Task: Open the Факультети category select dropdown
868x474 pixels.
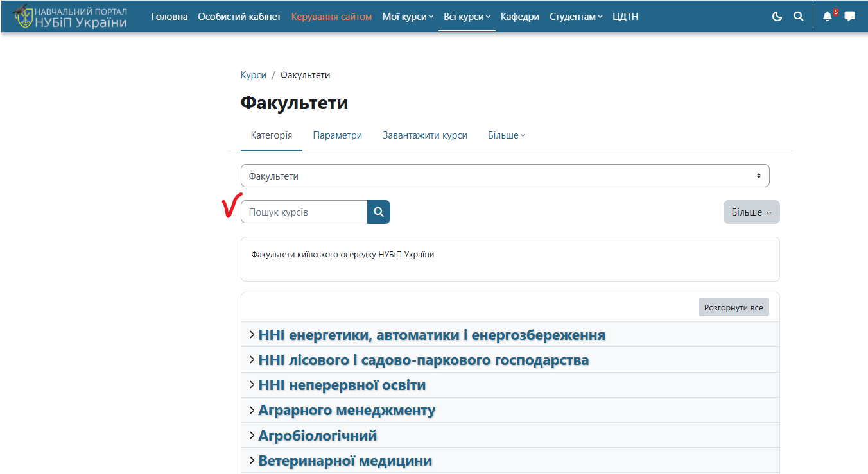Action: [x=505, y=176]
